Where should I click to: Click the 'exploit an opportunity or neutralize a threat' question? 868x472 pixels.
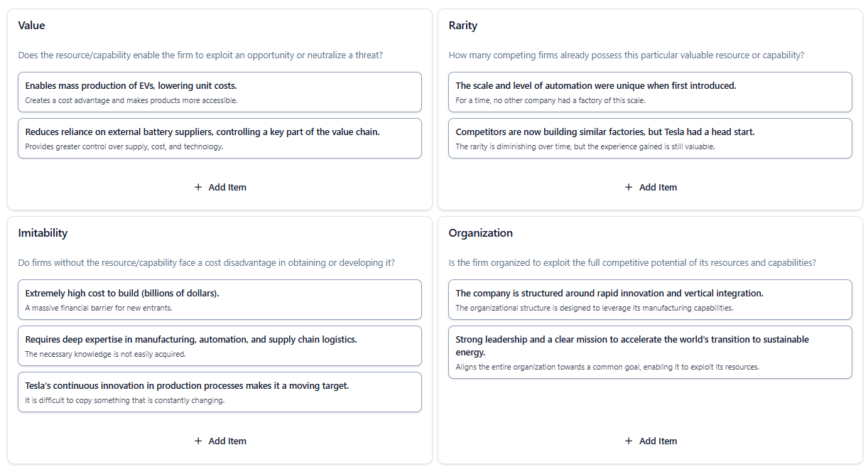200,55
